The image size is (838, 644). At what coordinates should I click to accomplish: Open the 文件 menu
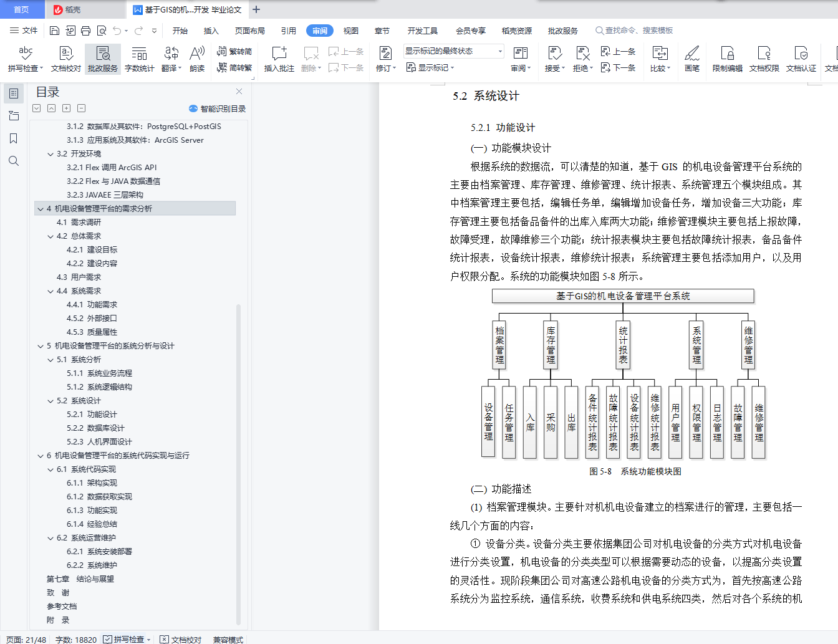click(24, 31)
